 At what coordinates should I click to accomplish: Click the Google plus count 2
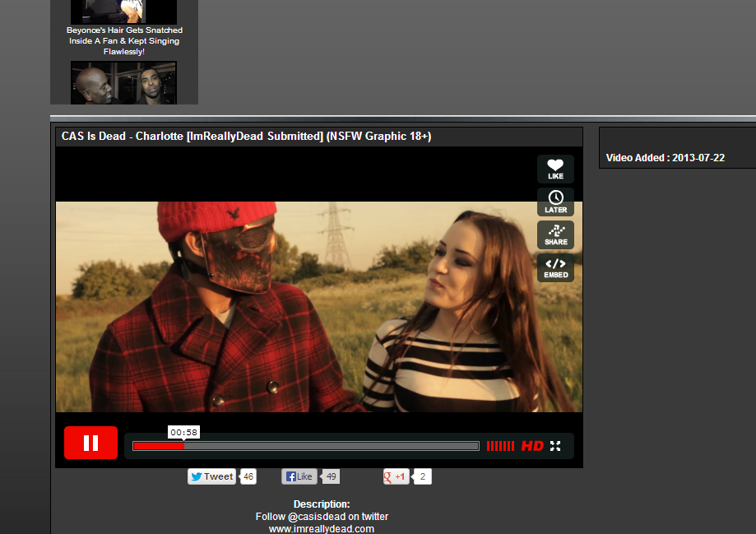[x=422, y=476]
